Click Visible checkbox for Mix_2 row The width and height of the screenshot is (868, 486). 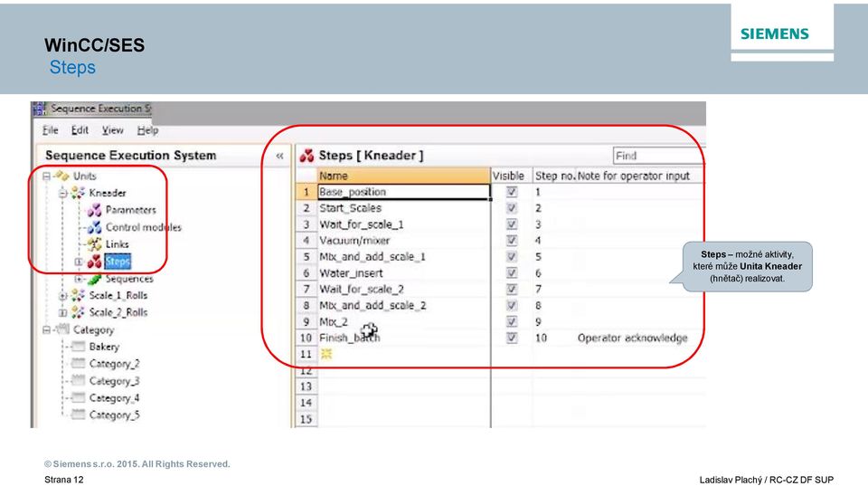pyautogui.click(x=512, y=321)
